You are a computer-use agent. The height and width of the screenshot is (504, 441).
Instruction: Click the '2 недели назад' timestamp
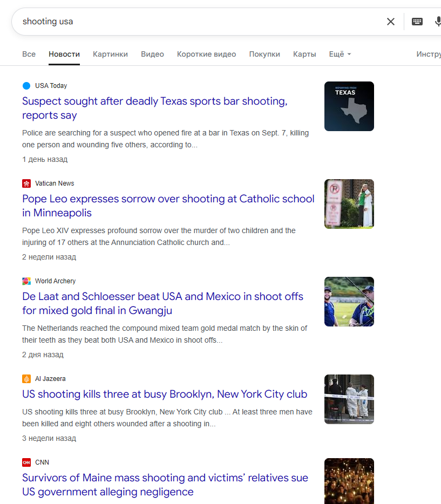click(49, 257)
